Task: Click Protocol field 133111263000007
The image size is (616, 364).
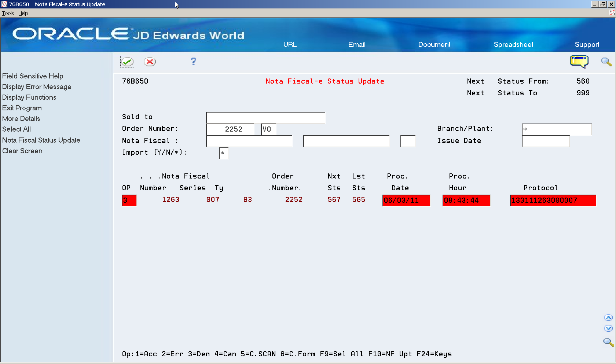Action: coord(553,201)
